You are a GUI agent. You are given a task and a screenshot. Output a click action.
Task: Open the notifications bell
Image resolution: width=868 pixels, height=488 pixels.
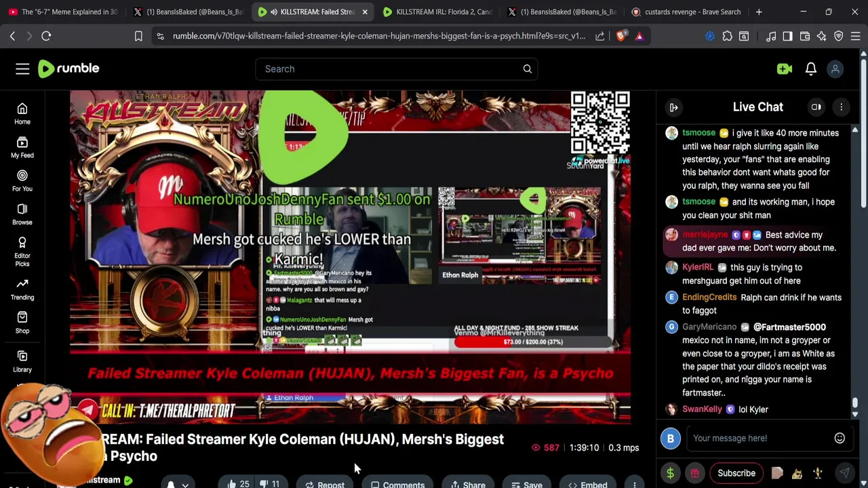pyautogui.click(x=811, y=68)
